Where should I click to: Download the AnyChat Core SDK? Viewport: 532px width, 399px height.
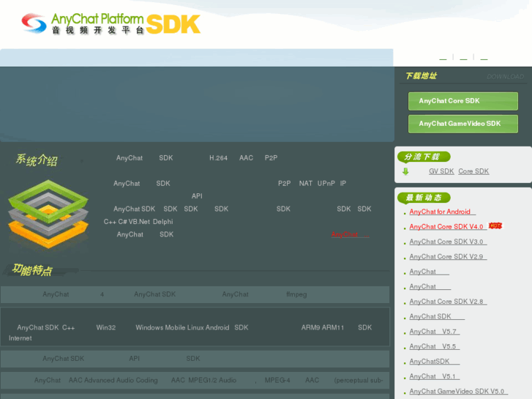463,101
